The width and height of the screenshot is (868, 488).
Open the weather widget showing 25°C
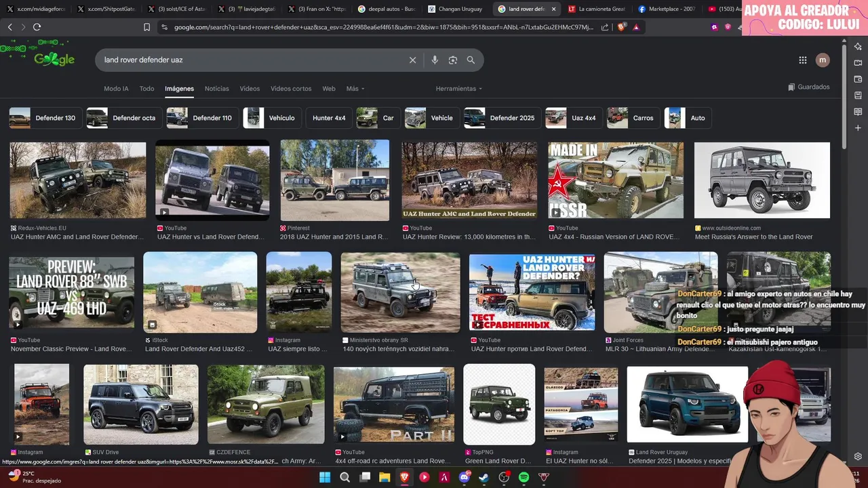pos(34,477)
